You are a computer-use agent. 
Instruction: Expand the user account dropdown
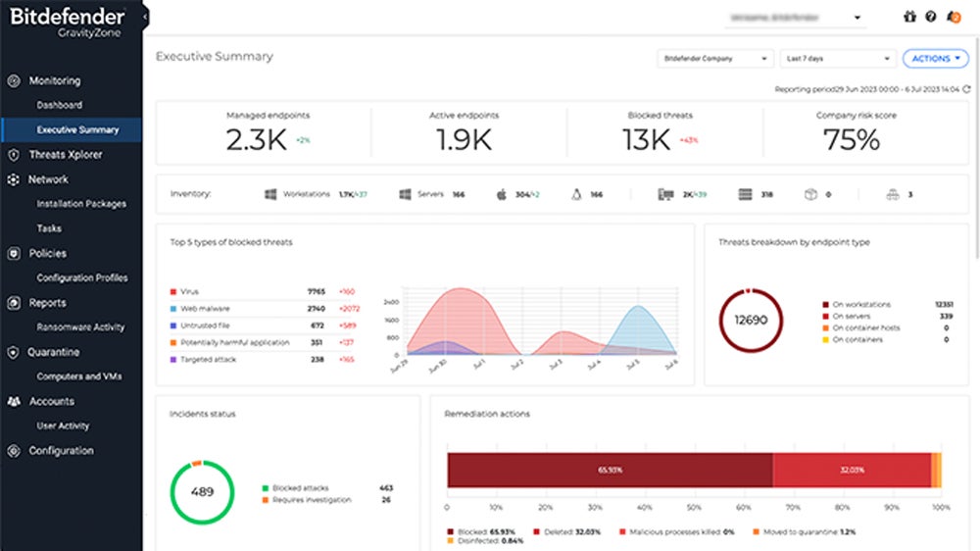(x=857, y=18)
